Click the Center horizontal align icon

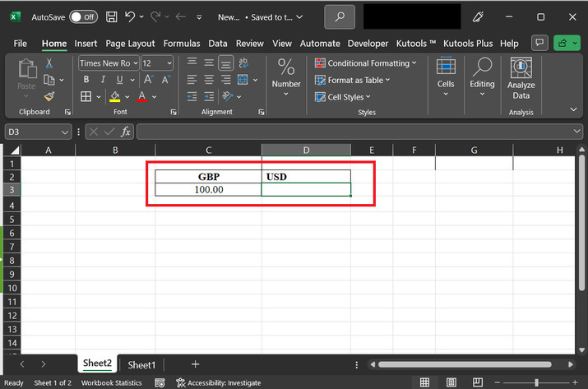[x=209, y=80]
